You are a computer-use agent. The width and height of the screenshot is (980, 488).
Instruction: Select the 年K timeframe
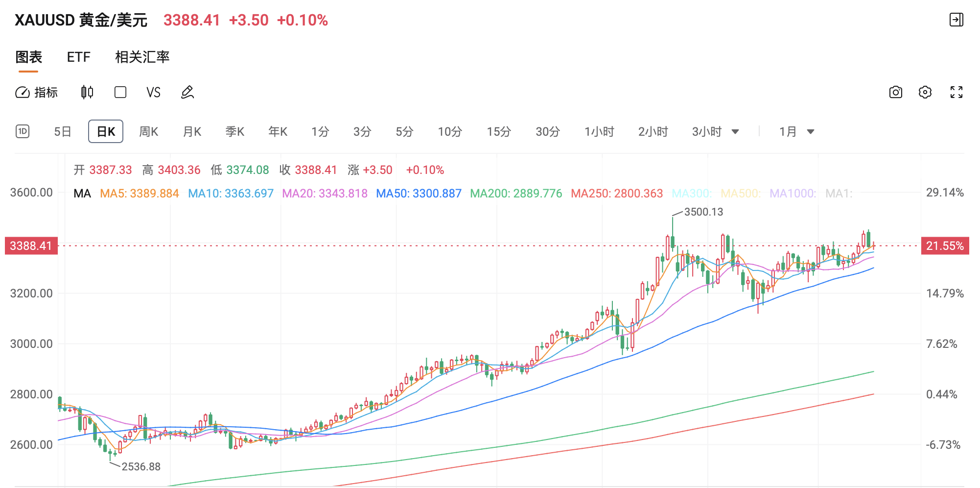pos(278,131)
